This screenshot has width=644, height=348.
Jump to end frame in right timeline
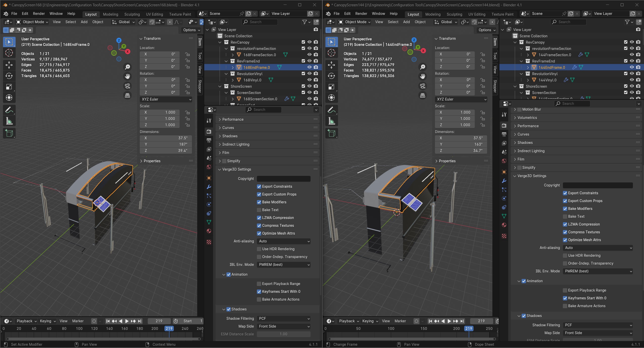tap(462, 321)
